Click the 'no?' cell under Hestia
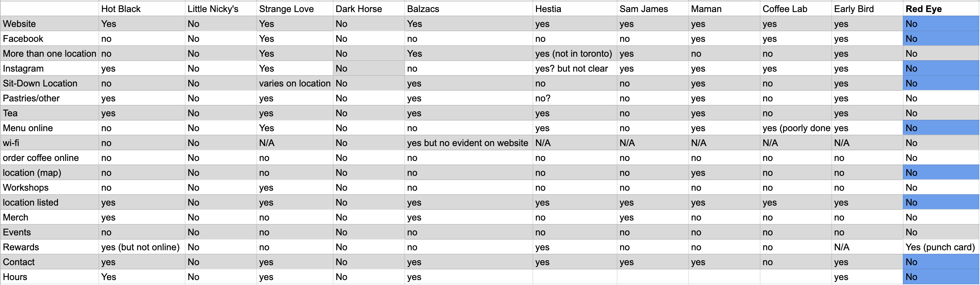This screenshot has width=980, height=285. coord(575,98)
